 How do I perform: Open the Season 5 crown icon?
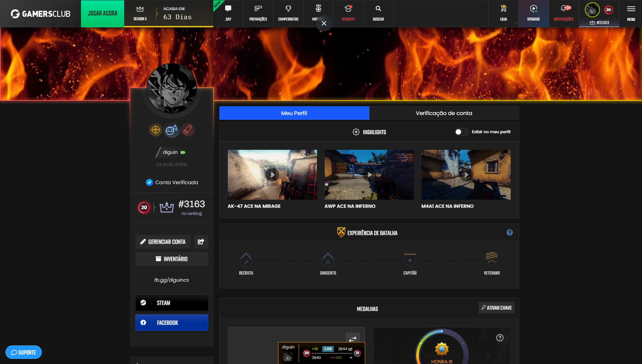[140, 9]
